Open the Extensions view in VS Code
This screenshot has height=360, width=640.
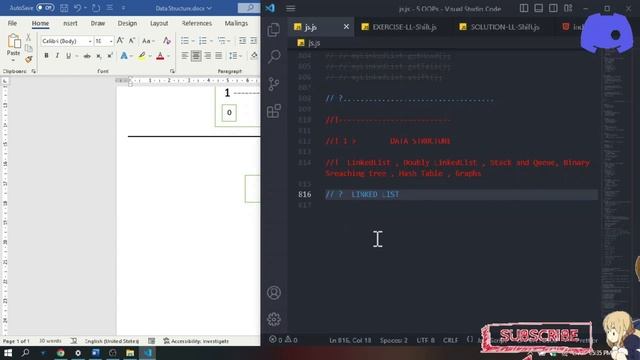274,111
